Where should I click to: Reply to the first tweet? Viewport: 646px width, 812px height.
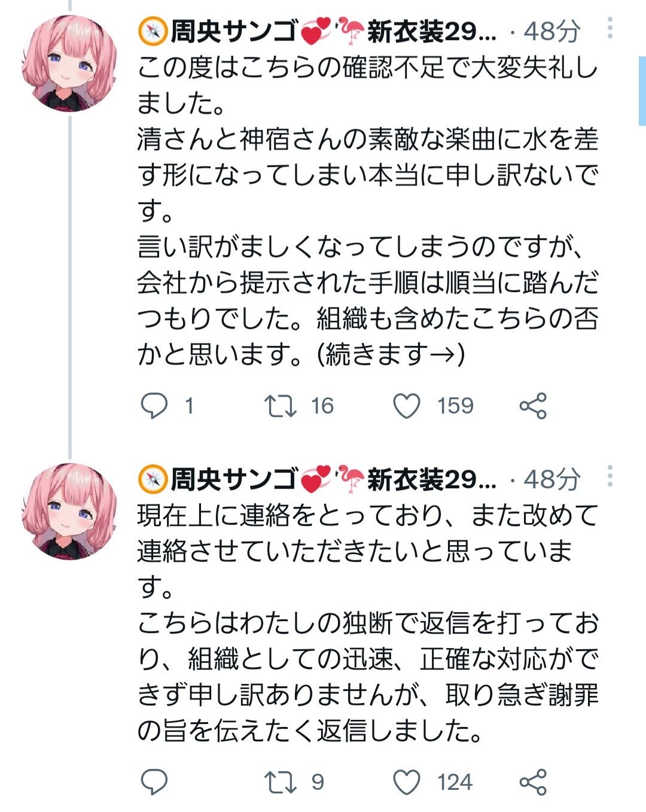154,406
